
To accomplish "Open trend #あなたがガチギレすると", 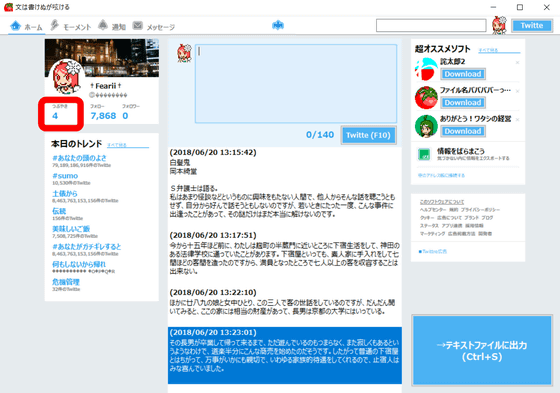I will coord(87,247).
